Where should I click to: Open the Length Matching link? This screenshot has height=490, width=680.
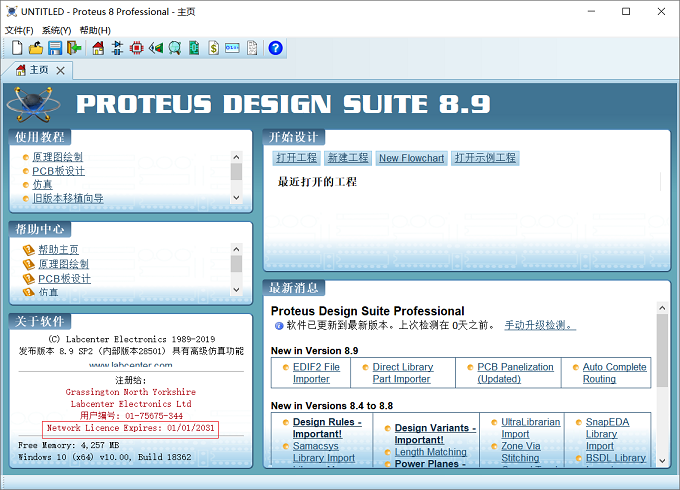pos(430,452)
